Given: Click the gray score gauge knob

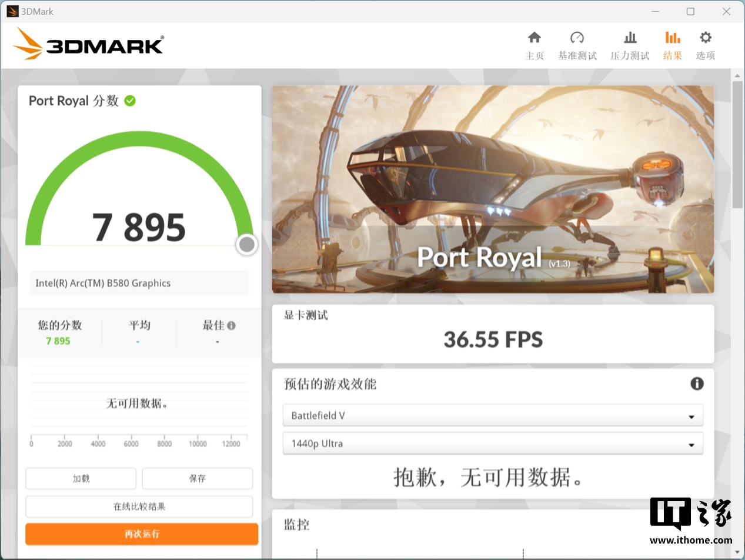Looking at the screenshot, I should click(247, 244).
